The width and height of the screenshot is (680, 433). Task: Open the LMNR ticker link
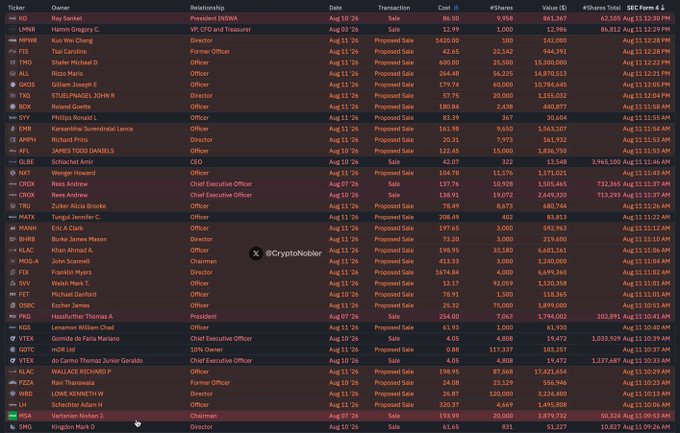coord(27,30)
